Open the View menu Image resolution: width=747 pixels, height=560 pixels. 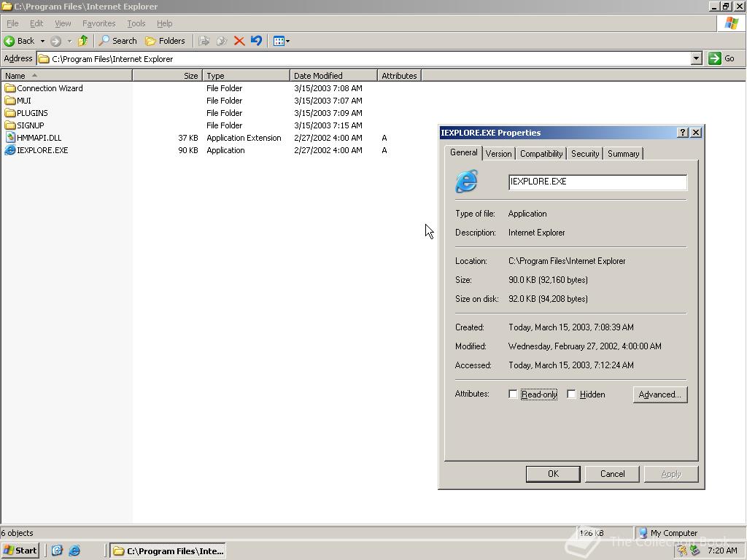63,23
